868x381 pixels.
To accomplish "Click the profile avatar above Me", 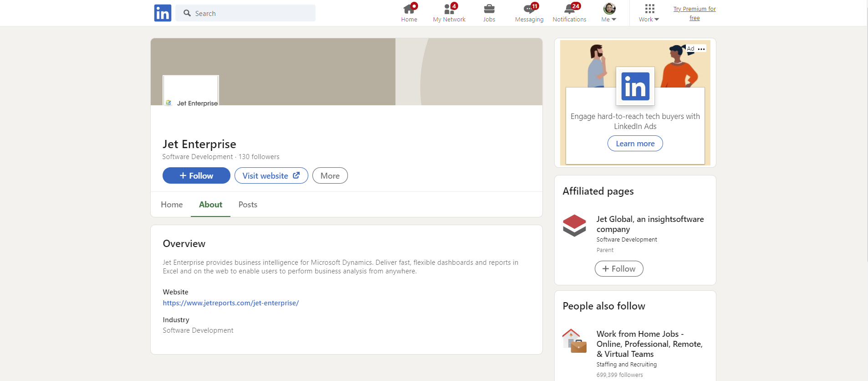I will point(609,9).
